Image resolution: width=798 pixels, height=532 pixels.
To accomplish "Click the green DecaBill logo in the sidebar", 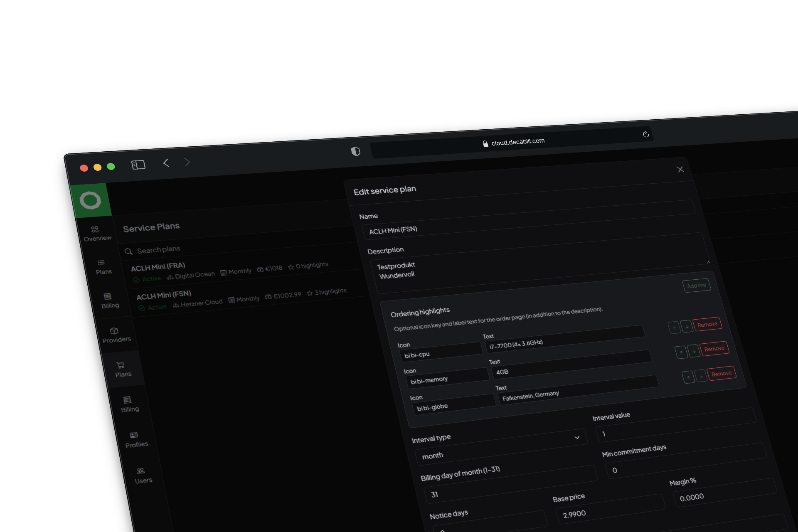I will (x=91, y=200).
